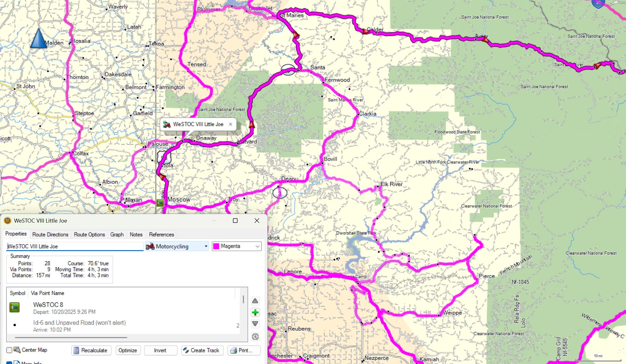The width and height of the screenshot is (626, 364).
Task: Switch to the Route Directions tab
Action: [x=50, y=234]
